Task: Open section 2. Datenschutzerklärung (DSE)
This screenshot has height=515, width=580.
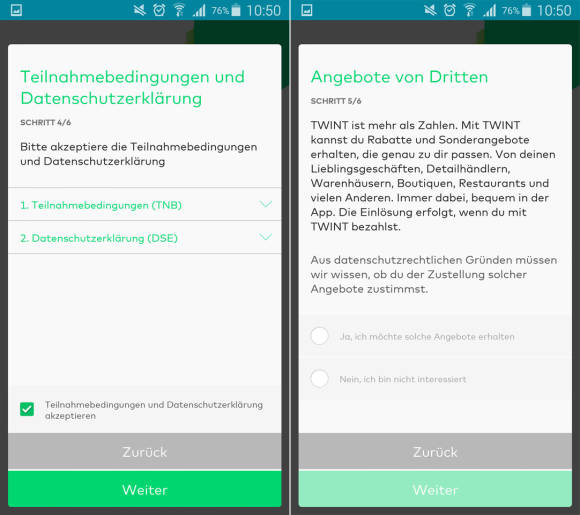Action: click(145, 238)
